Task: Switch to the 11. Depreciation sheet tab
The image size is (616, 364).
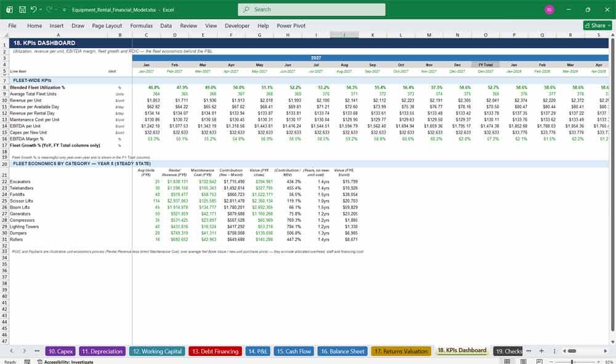Action: tap(102, 352)
